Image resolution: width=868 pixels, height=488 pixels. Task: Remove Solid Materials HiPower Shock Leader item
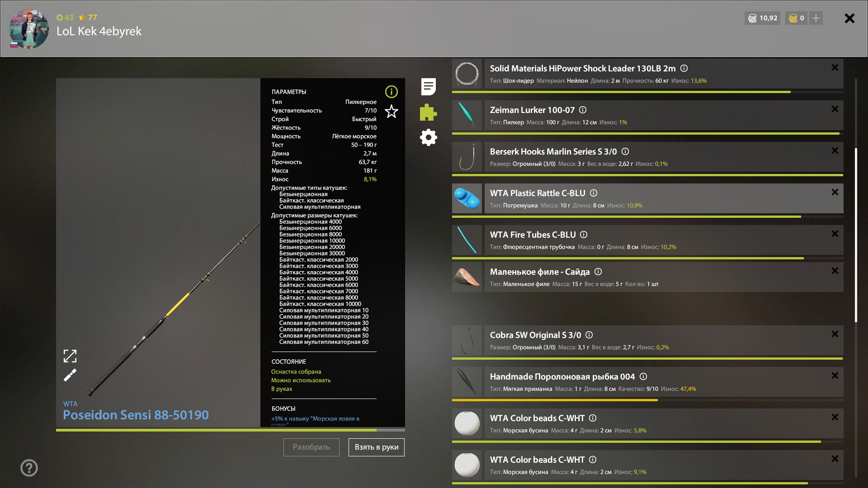click(x=835, y=67)
